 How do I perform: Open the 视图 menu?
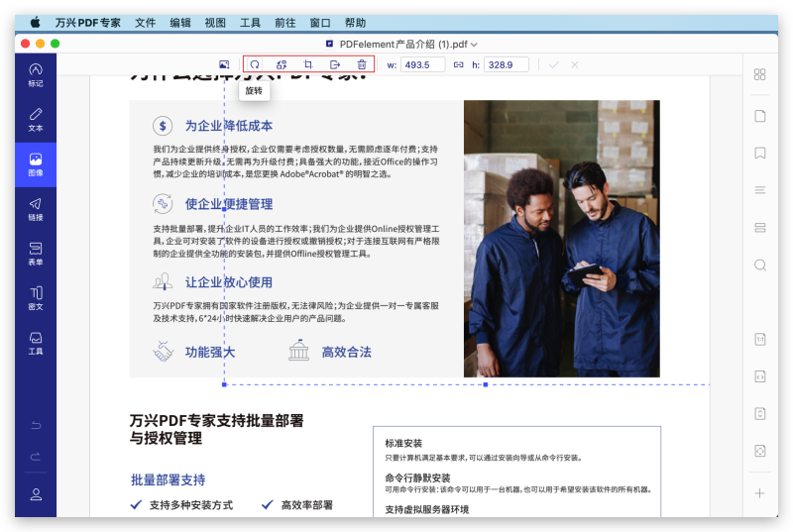215,22
